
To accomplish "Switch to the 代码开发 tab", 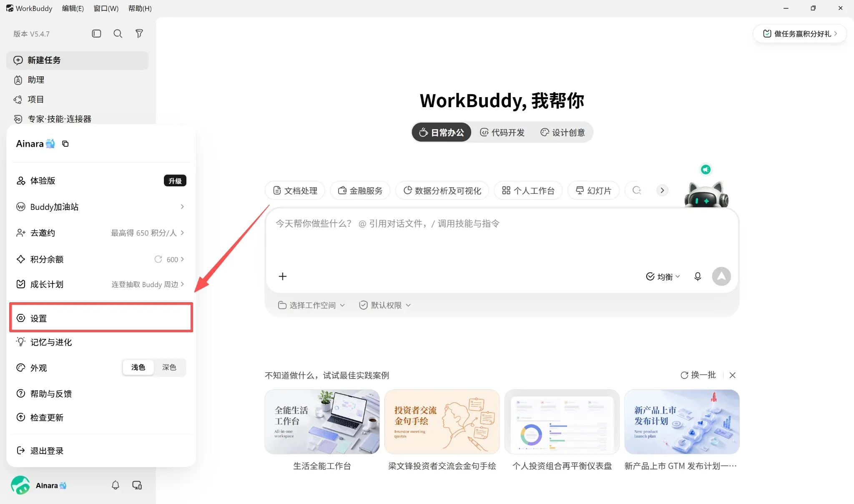I will click(x=502, y=132).
